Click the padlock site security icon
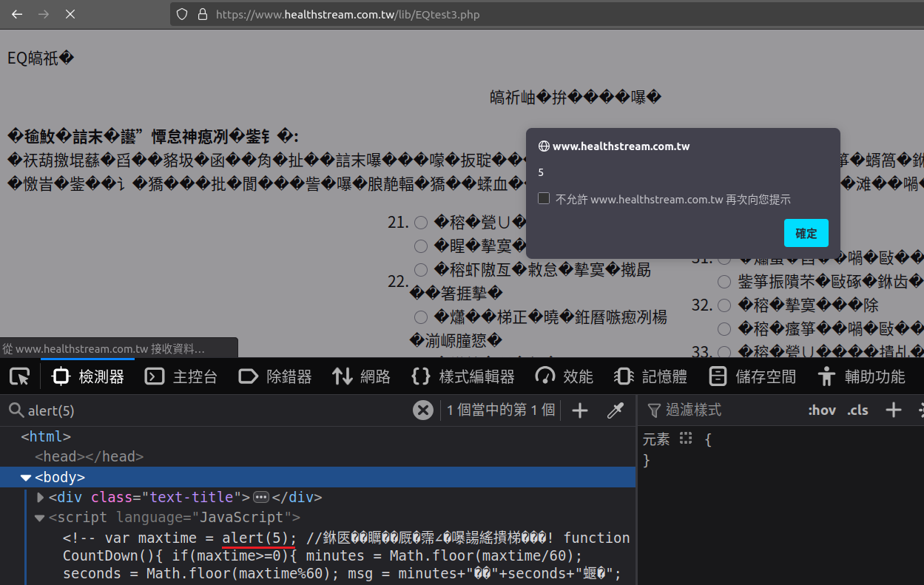This screenshot has height=585, width=924. pos(203,14)
